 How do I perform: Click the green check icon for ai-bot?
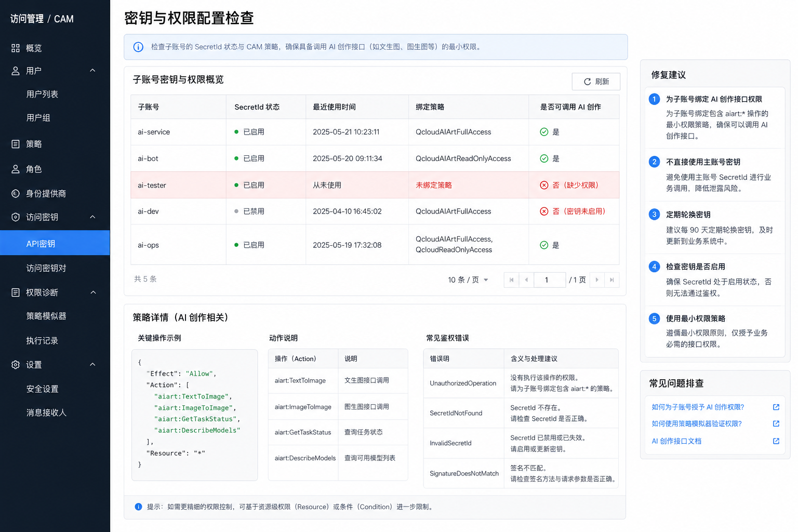coord(544,158)
